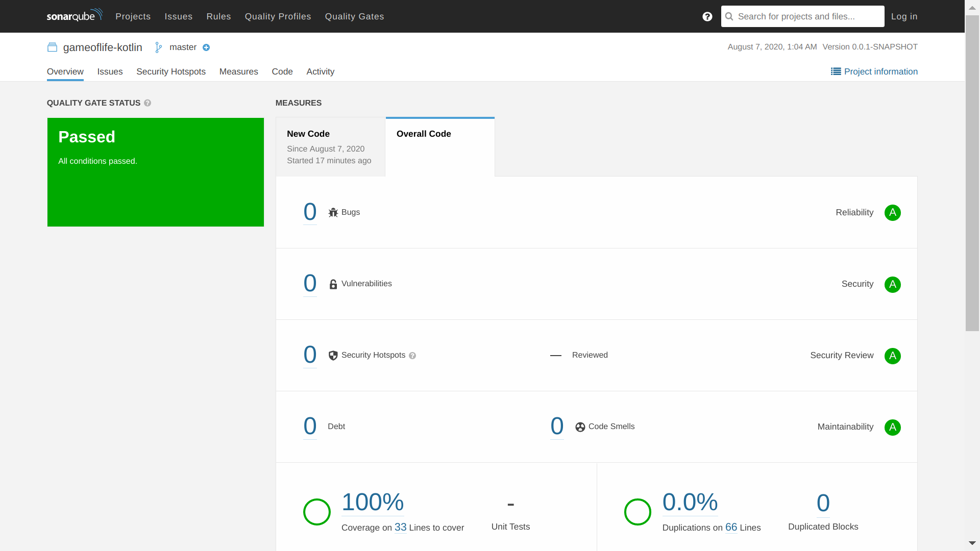Viewport: 980px width, 551px height.
Task: Click the Security Hotspots help icon
Action: (412, 356)
